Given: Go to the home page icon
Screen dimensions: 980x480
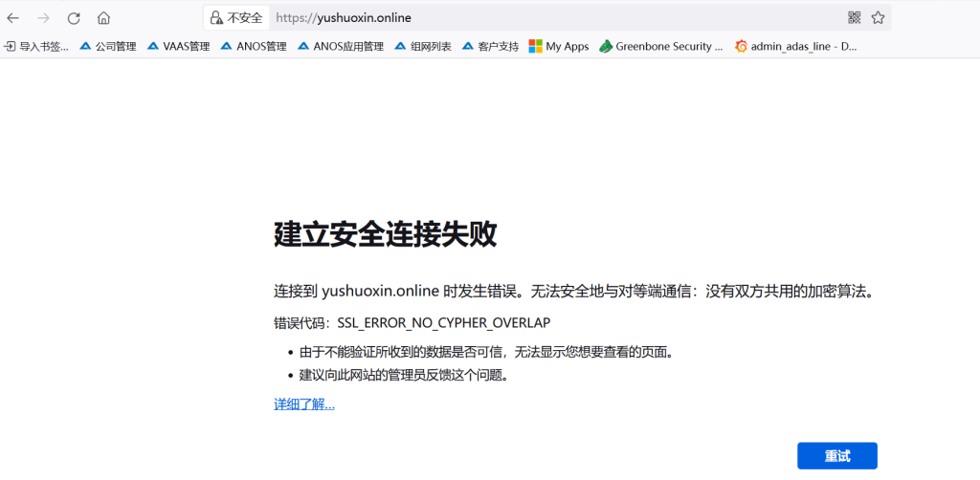Looking at the screenshot, I should pos(103,18).
